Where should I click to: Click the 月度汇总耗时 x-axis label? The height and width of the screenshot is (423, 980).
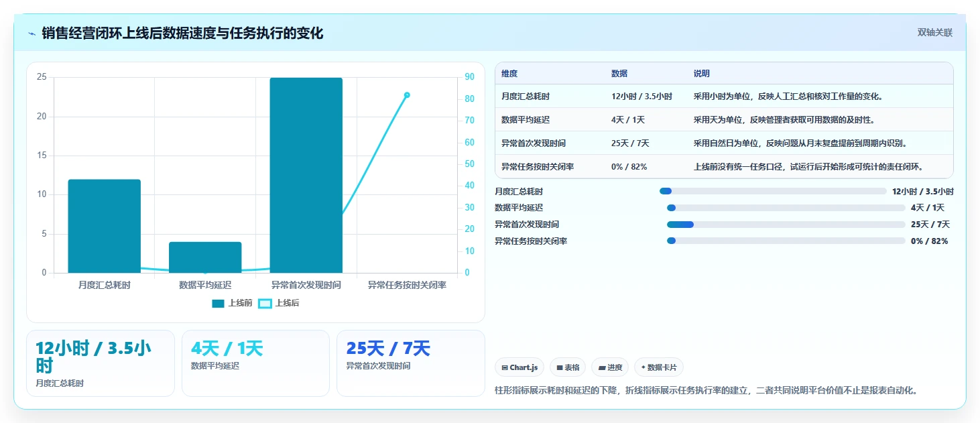coord(105,286)
